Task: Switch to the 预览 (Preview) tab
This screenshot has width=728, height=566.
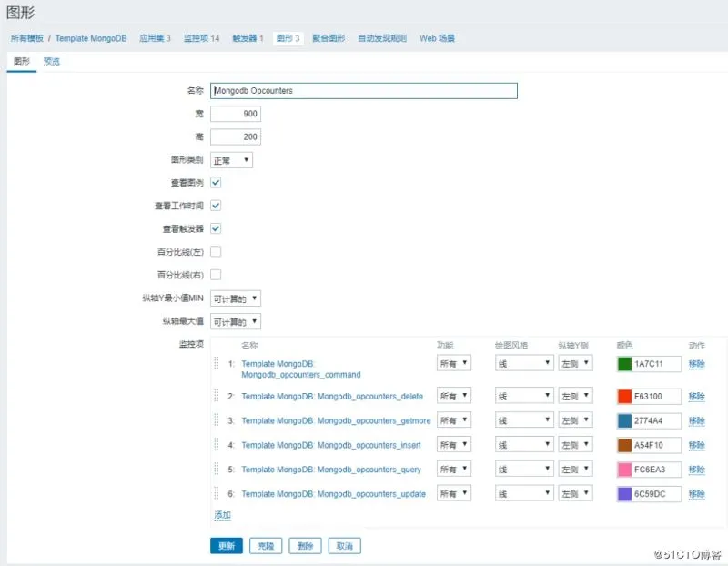Action: (x=51, y=61)
